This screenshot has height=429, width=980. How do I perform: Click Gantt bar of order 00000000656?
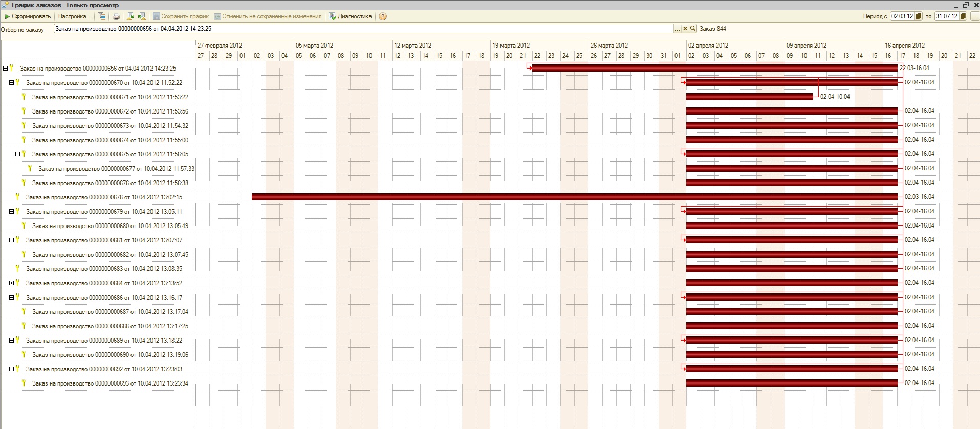click(x=714, y=68)
